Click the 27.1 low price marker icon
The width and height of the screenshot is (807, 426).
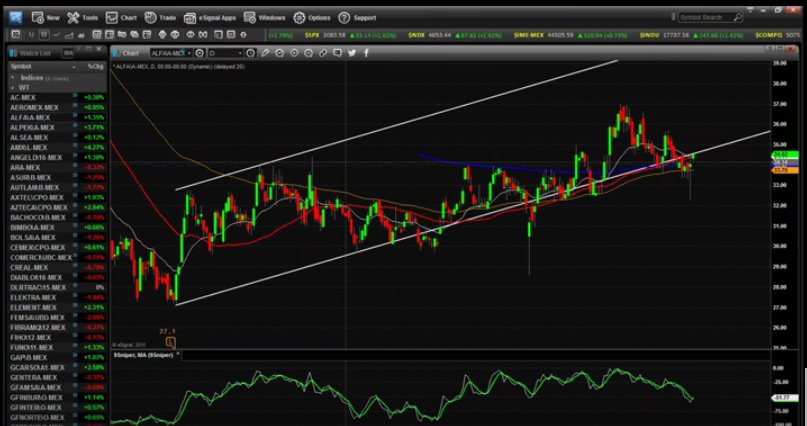[171, 342]
